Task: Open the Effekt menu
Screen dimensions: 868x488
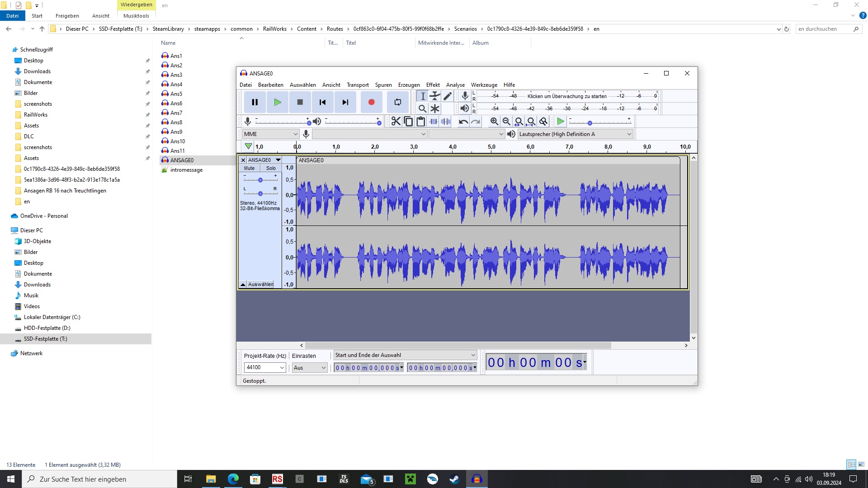Action: point(432,85)
